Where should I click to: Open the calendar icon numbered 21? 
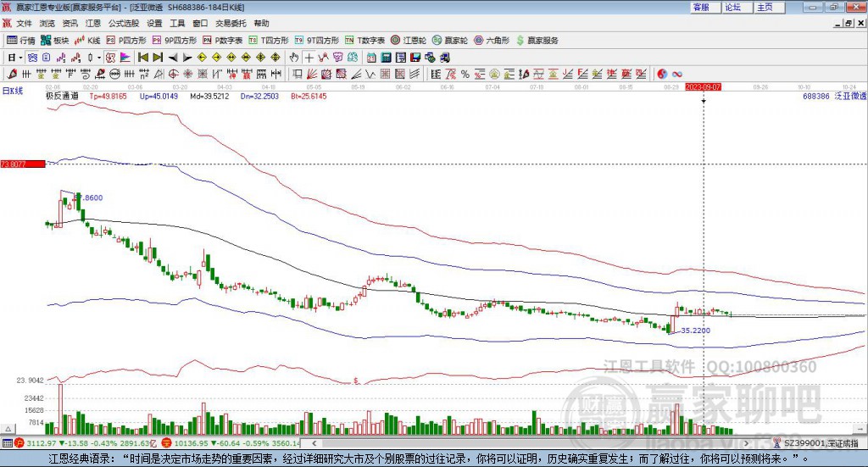pos(371,58)
